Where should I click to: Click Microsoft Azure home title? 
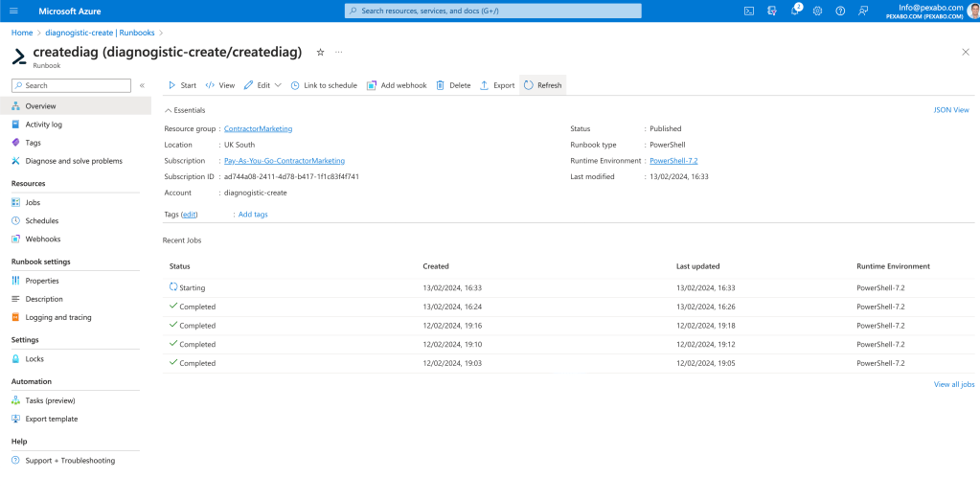pyautogui.click(x=69, y=11)
